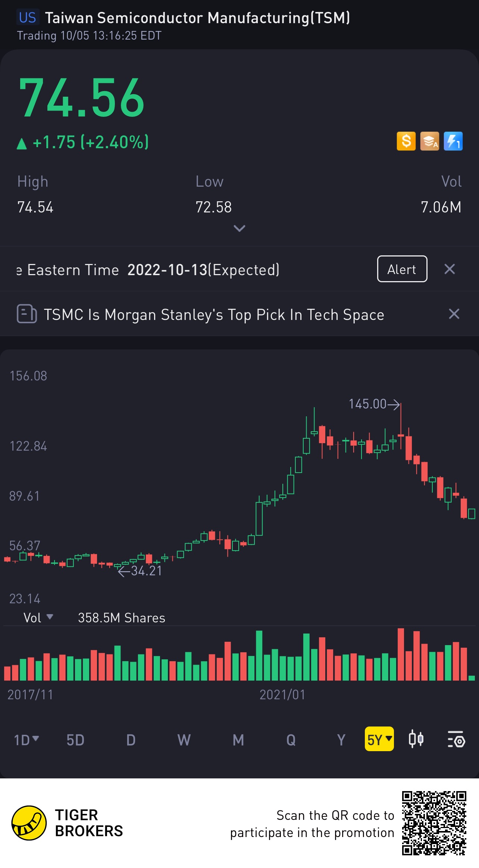Tap the blue lightning bolt badge icon
The height and width of the screenshot is (868, 479).
453,141
